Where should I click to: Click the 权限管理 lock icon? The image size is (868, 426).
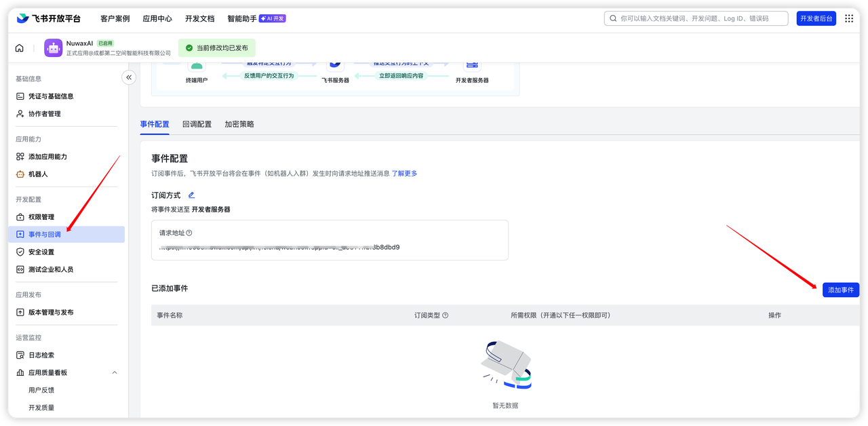tap(20, 217)
